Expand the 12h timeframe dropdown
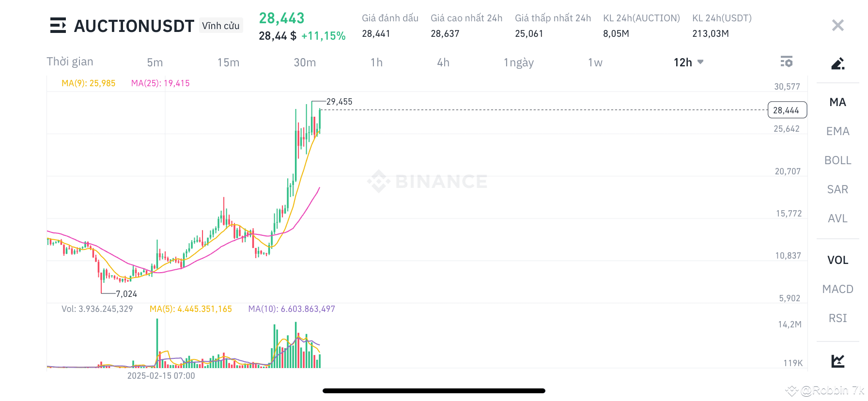Screen dimensions: 868x401 coord(688,62)
